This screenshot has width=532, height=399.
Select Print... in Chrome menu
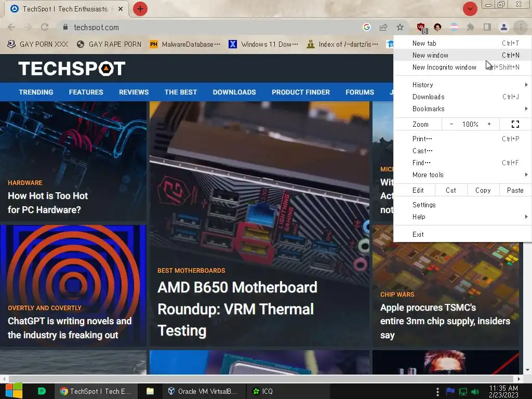click(462, 139)
